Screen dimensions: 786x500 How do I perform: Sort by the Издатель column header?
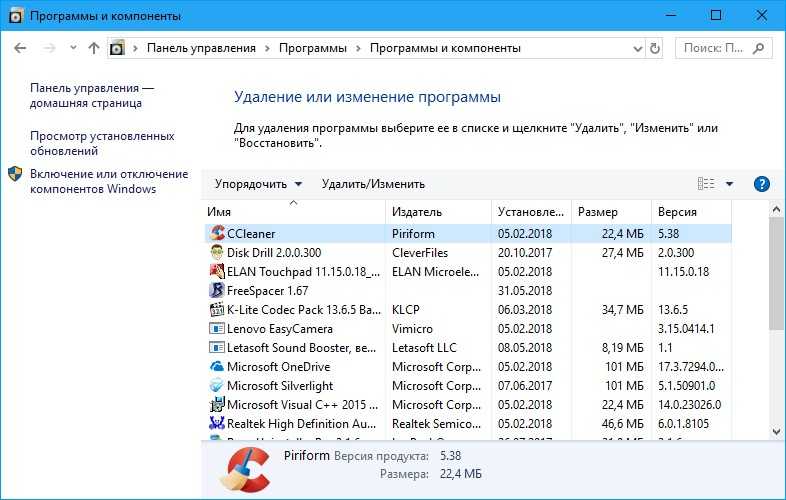pyautogui.click(x=439, y=212)
